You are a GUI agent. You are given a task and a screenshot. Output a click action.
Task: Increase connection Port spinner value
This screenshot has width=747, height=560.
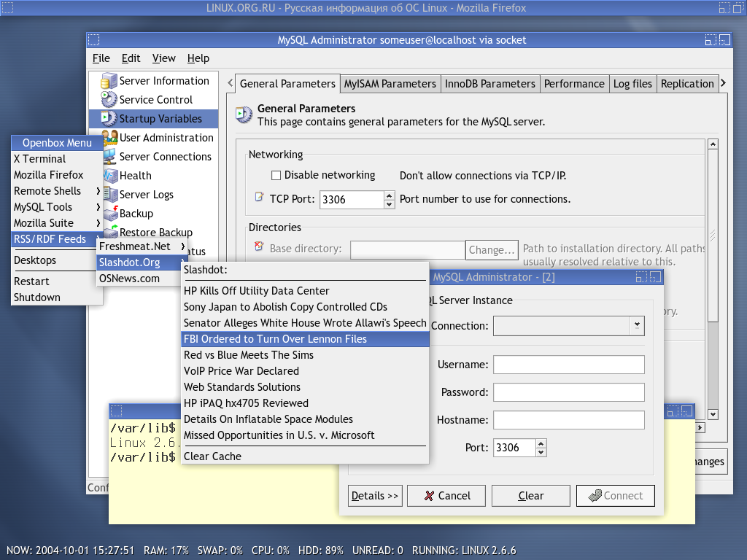coord(541,443)
